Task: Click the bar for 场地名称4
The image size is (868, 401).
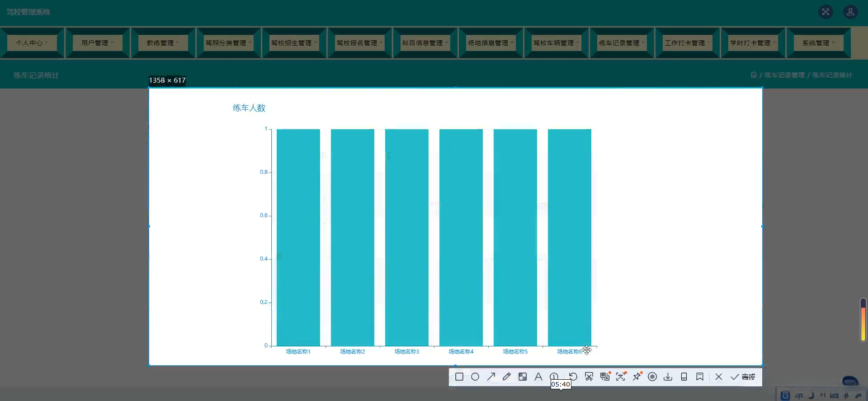Action: 461,238
